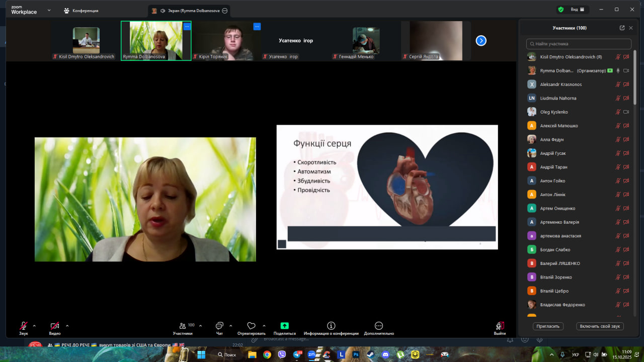This screenshot has height=362, width=644.
Task: Expand audio options arrow beside Звук
Action: point(34,326)
